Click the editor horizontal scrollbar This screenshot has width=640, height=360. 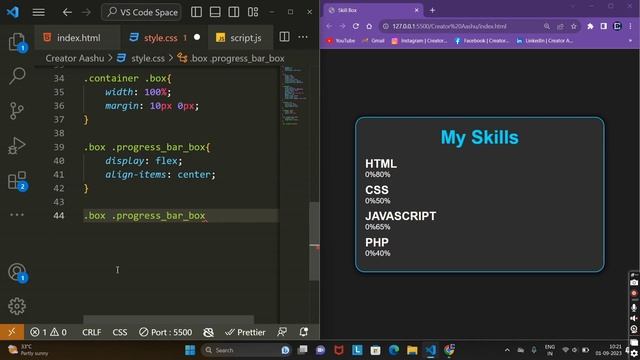pyautogui.click(x=168, y=319)
